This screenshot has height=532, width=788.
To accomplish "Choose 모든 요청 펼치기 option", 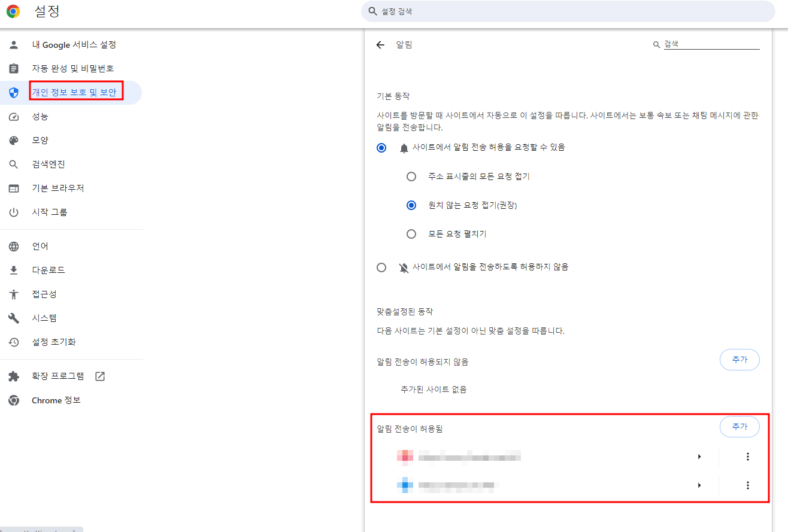I will point(411,233).
